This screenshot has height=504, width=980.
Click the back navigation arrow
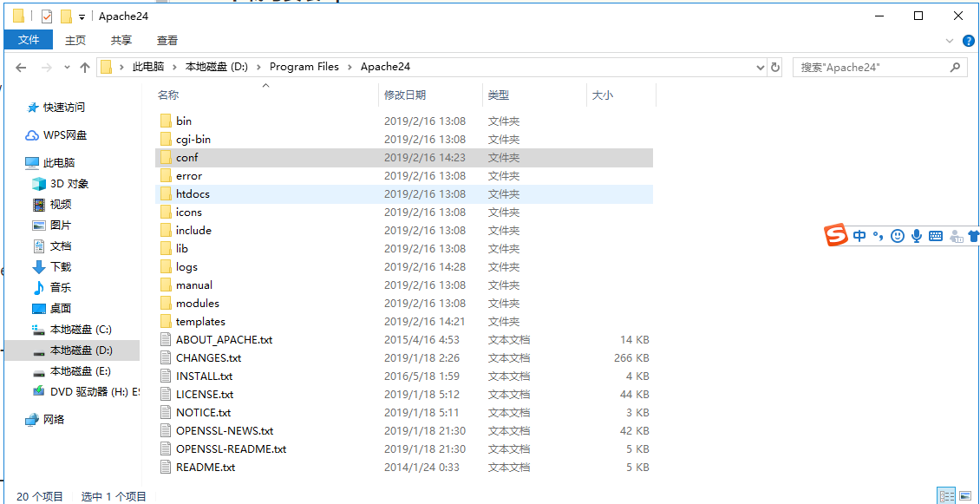(21, 67)
